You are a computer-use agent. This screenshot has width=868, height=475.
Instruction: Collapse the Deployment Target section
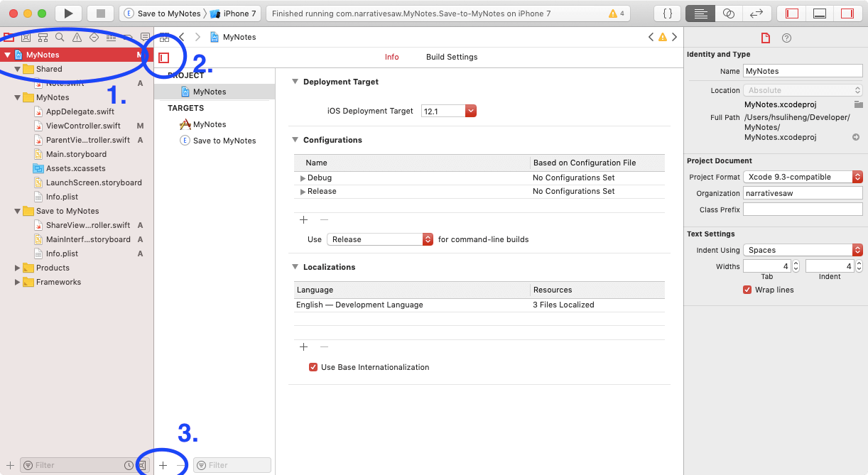295,82
